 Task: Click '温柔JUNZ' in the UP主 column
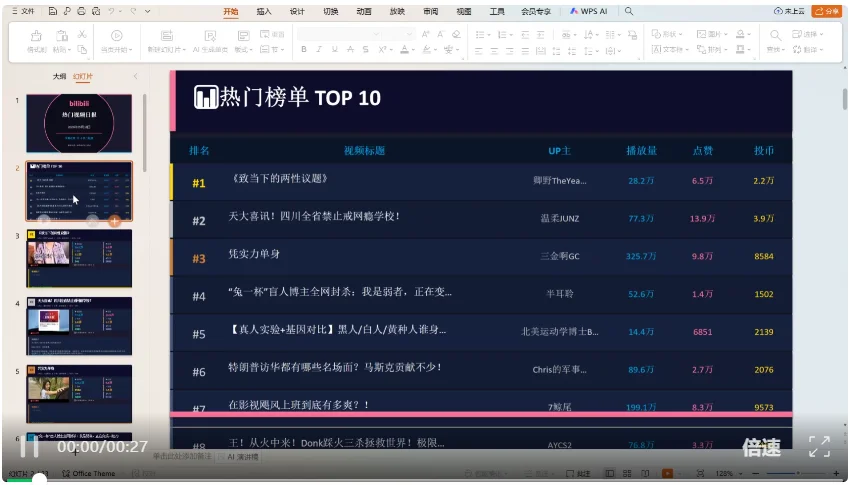point(559,218)
